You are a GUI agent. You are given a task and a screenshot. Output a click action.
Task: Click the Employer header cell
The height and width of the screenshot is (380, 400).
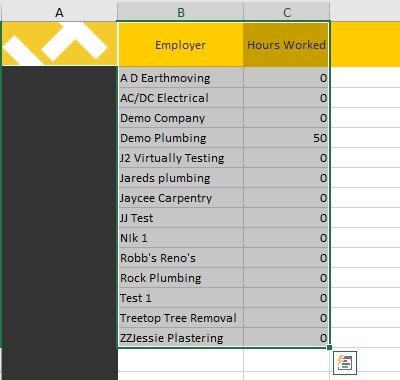pyautogui.click(x=180, y=45)
